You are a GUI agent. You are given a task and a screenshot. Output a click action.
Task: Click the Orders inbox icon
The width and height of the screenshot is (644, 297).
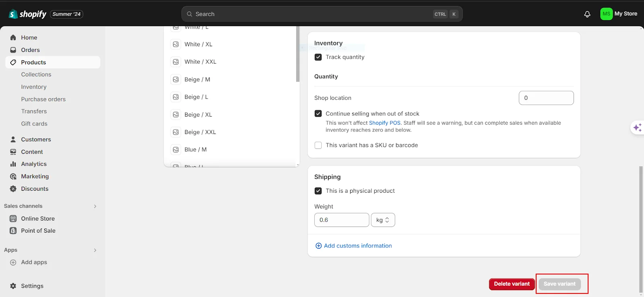(13, 50)
